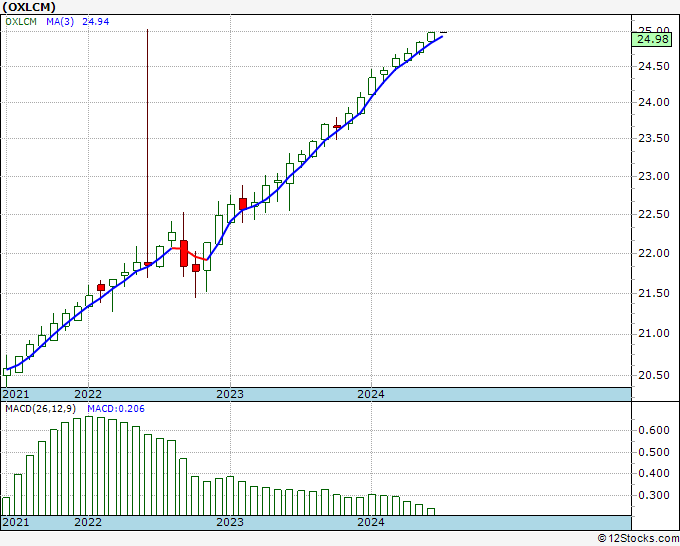Click the 2024 marker on price timeline
This screenshot has width=680, height=546.
pos(371,394)
